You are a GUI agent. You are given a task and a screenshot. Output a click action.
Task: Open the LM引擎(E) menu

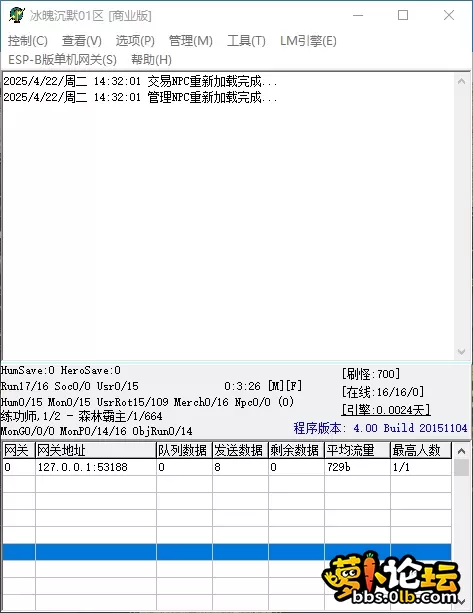pos(308,41)
